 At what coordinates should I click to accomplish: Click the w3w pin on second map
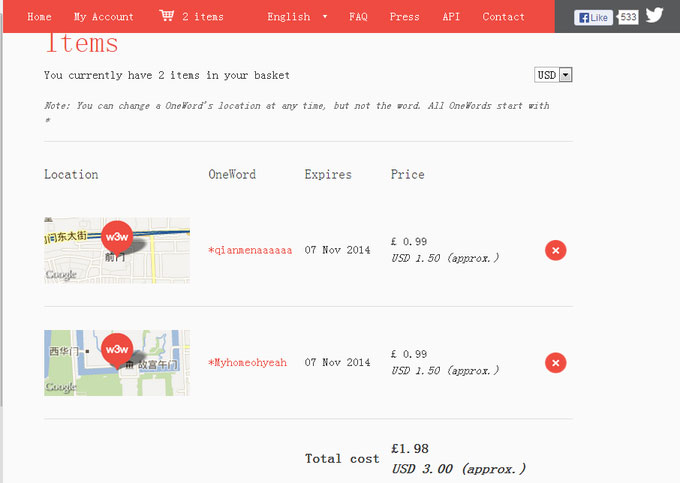point(116,348)
